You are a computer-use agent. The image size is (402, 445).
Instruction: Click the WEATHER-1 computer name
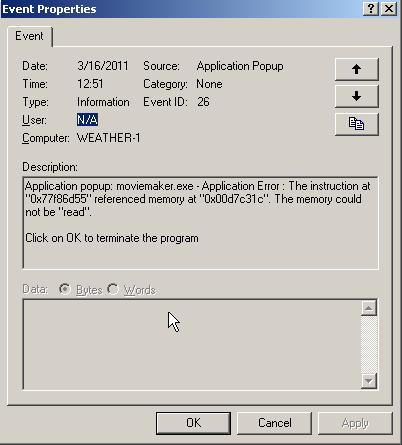pyautogui.click(x=109, y=138)
